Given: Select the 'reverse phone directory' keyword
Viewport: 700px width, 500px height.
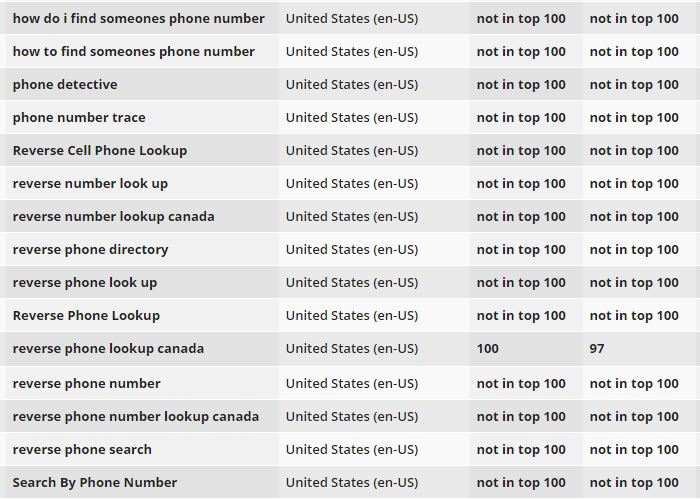Looking at the screenshot, I should coord(91,250).
